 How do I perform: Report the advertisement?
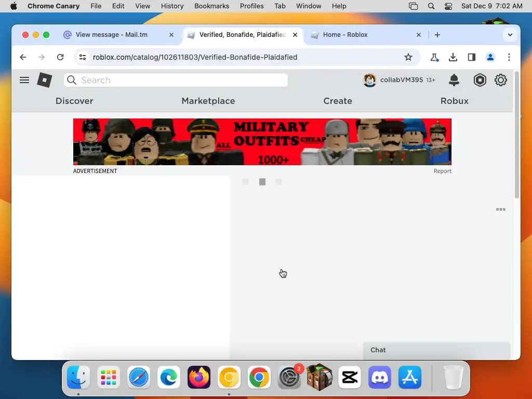click(443, 171)
